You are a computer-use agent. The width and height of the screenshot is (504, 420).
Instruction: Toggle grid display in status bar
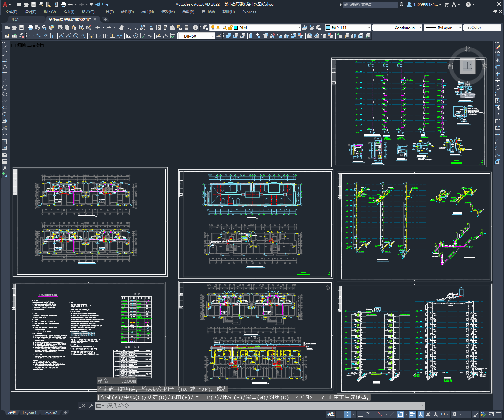coord(340,414)
